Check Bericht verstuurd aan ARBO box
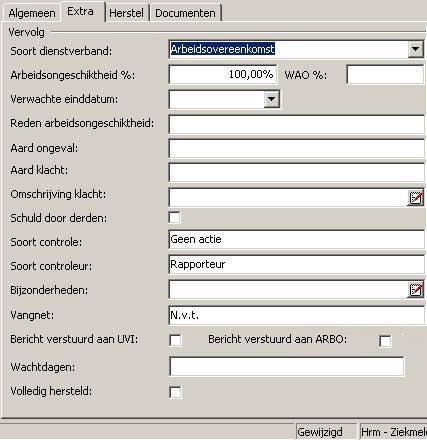 point(385,341)
